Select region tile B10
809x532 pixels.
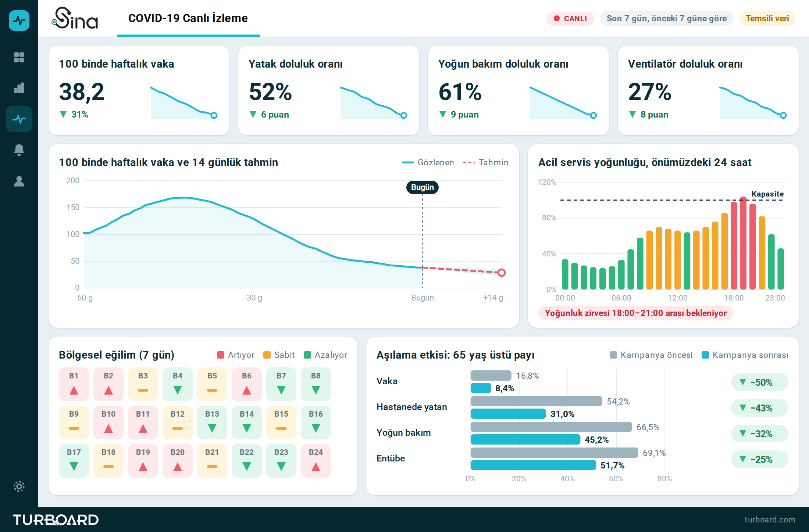point(108,423)
